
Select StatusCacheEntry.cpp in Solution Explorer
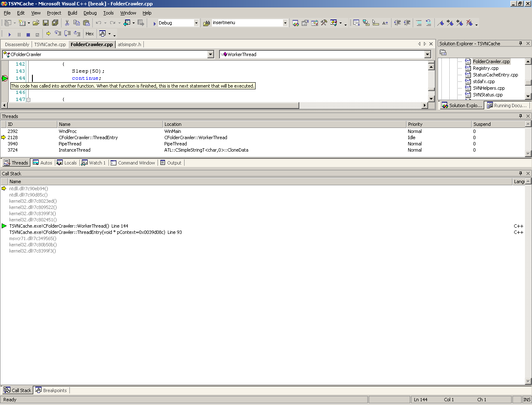(495, 75)
